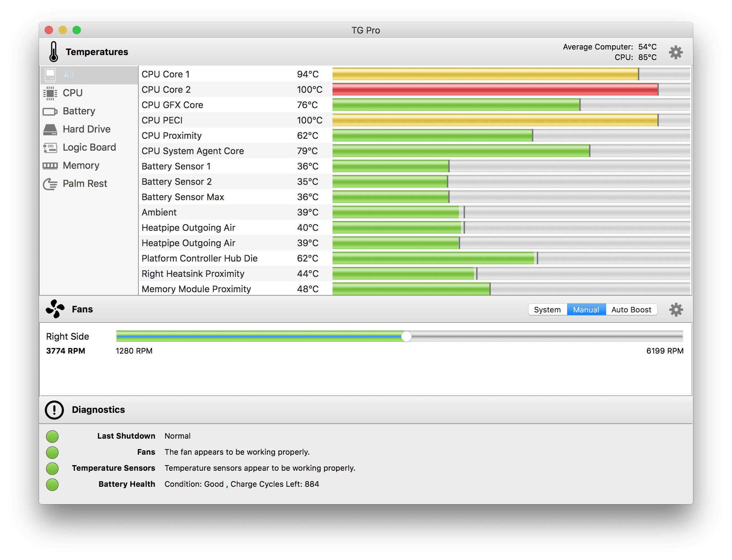Open fans settings gear icon
The image size is (732, 560).
coord(676,310)
